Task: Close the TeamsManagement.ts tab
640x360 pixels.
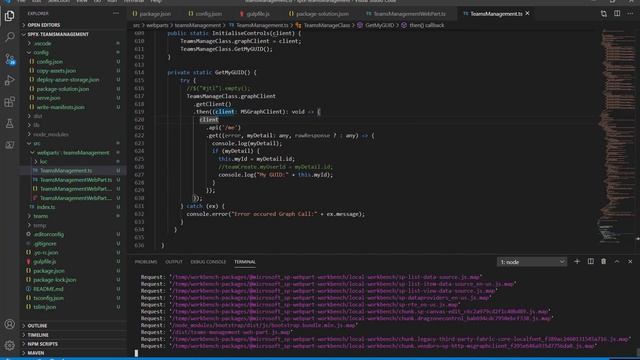Action: [x=527, y=13]
